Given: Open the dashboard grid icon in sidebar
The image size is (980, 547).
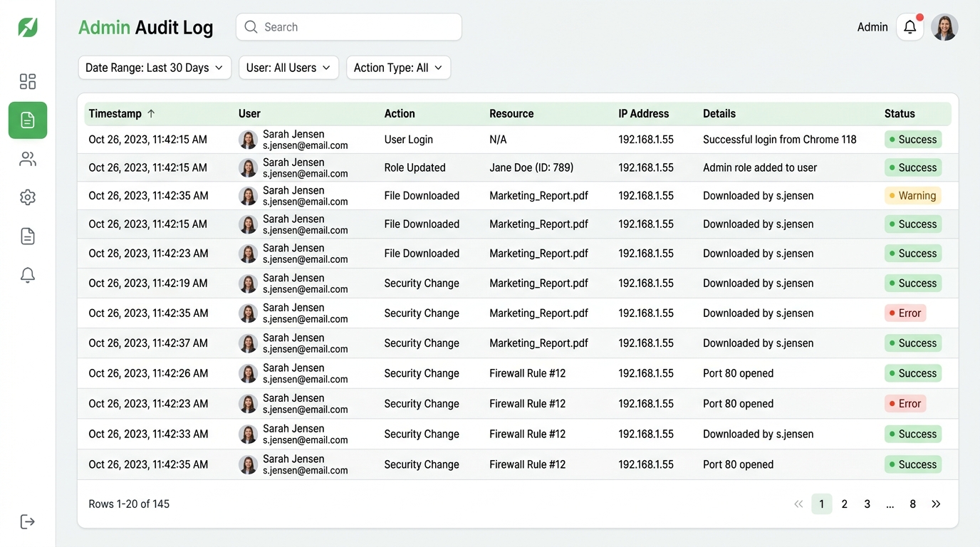Looking at the screenshot, I should click(x=28, y=81).
